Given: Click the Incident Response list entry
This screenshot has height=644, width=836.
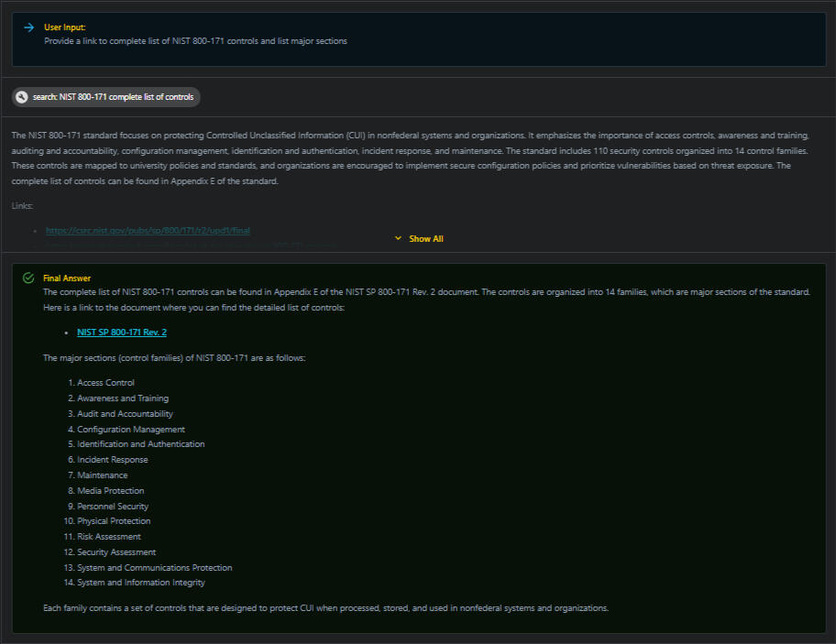Looking at the screenshot, I should click(113, 460).
